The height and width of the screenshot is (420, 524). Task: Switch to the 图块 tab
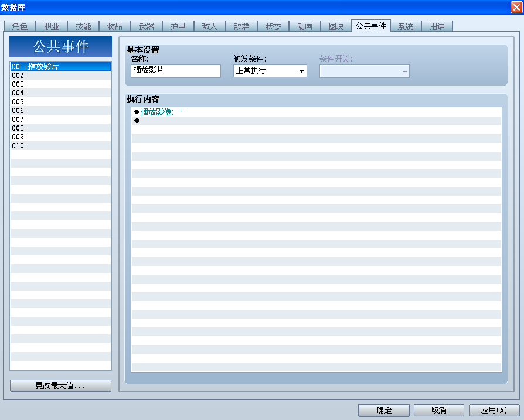pyautogui.click(x=336, y=26)
